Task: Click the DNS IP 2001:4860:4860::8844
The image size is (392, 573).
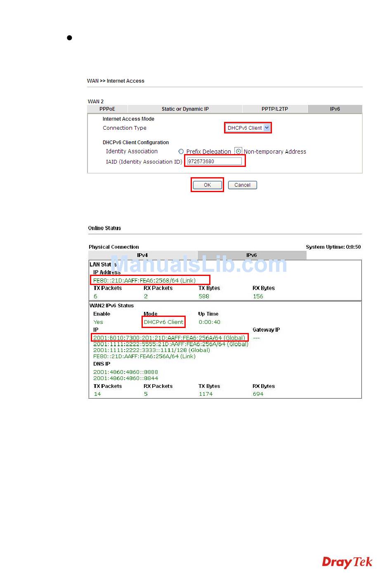Action: coord(125,378)
